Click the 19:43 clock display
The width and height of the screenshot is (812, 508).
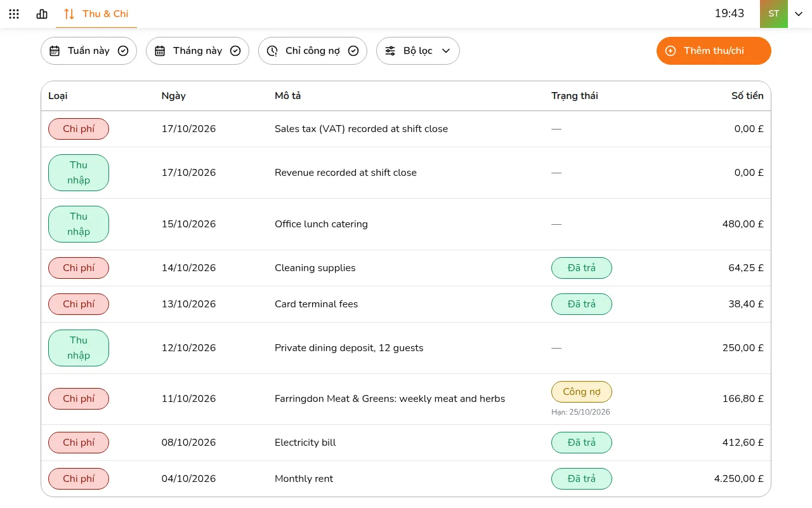tap(730, 13)
